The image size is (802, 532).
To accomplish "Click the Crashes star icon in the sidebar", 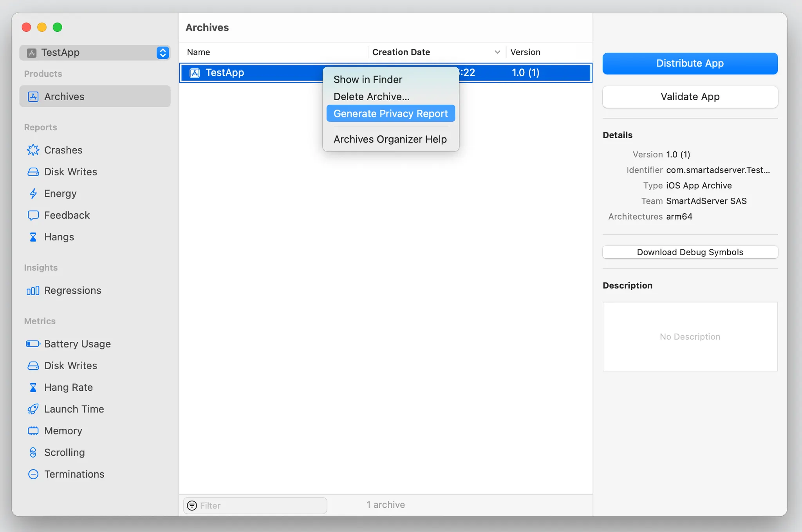I will point(33,150).
